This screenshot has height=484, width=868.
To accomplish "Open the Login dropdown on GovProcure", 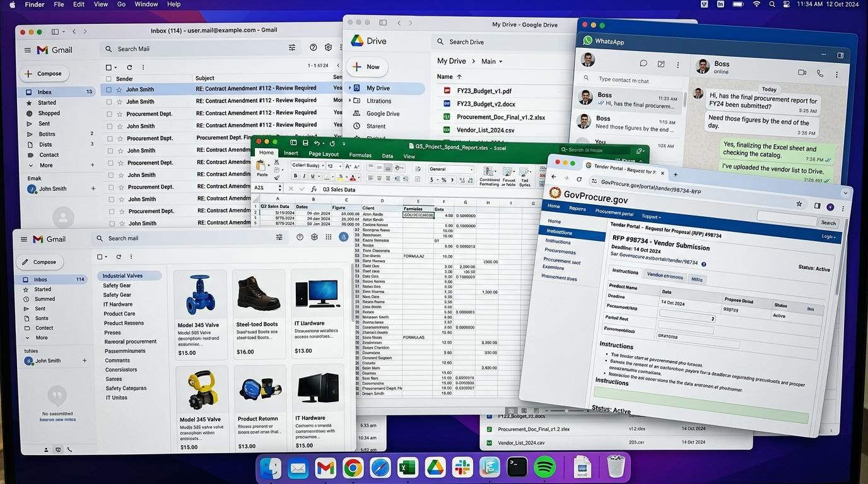I will click(x=828, y=237).
